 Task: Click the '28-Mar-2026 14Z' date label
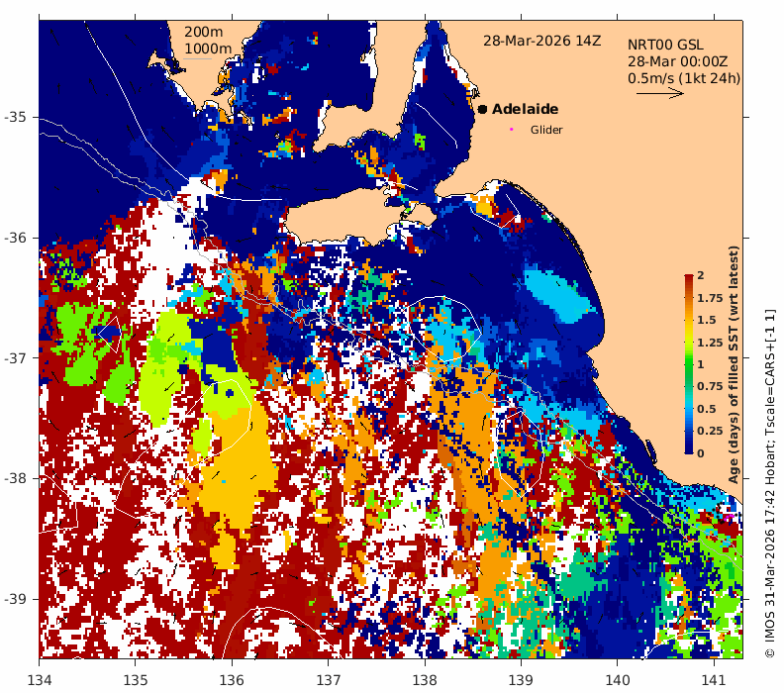[542, 41]
